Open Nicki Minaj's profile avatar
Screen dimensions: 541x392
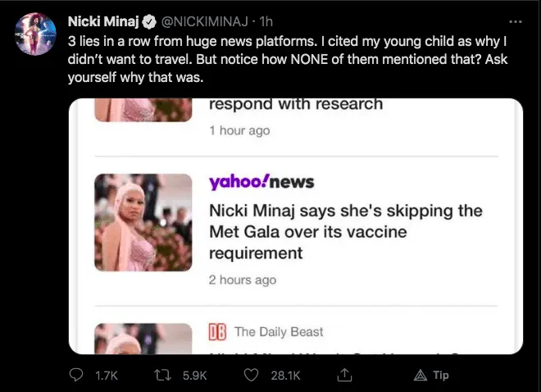[33, 38]
